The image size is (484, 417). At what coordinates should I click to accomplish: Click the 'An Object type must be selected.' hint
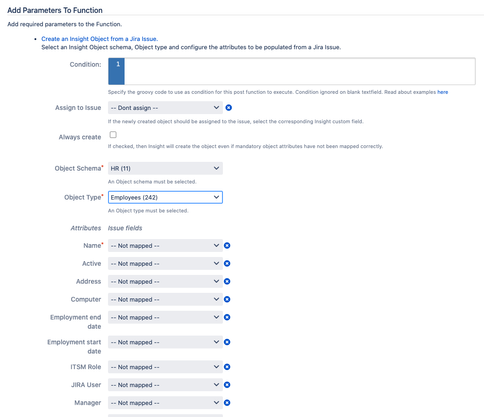click(148, 211)
